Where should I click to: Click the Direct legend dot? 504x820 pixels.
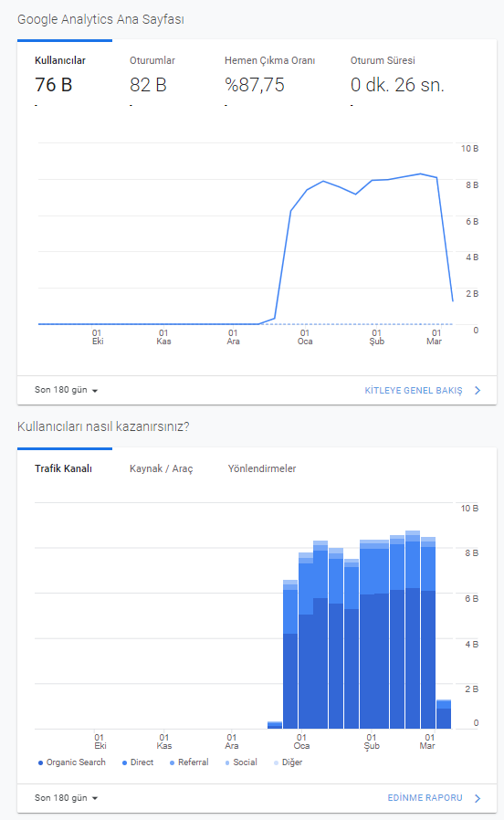124,763
